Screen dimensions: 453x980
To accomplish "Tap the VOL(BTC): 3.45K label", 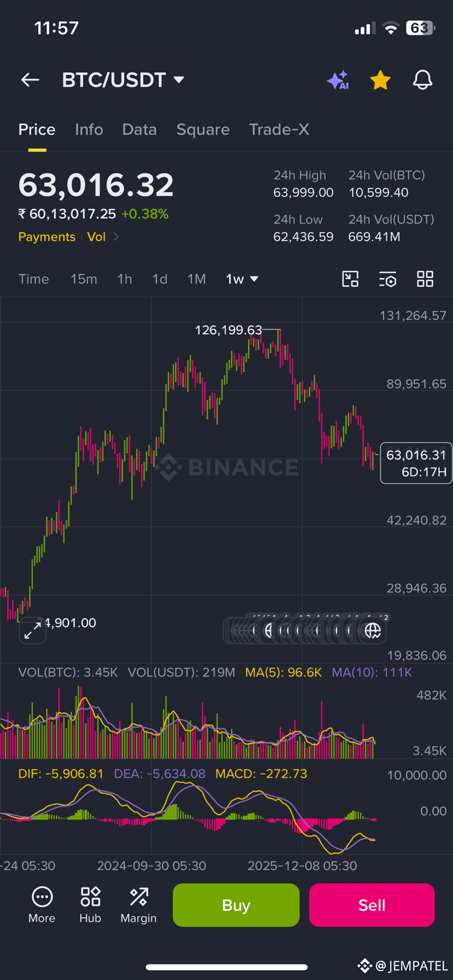I will [x=68, y=672].
